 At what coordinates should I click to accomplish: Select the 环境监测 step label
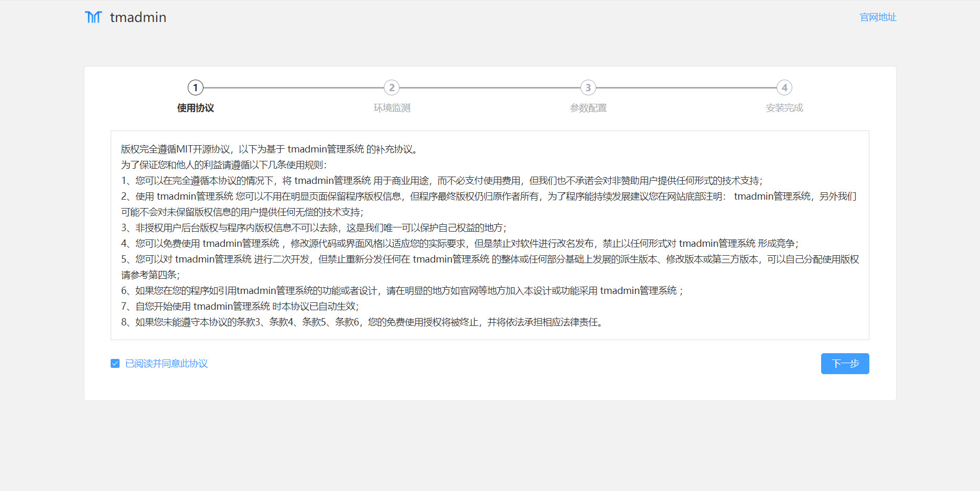coord(392,108)
